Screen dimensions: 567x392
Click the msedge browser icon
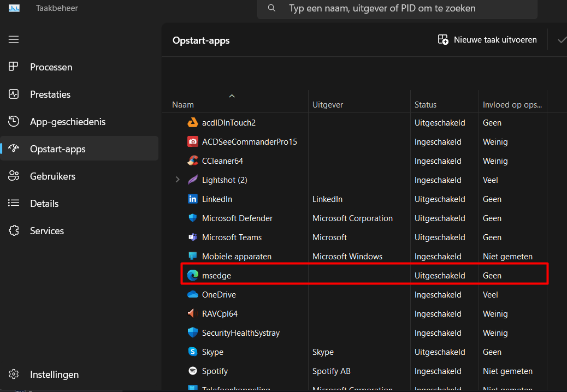[192, 276]
